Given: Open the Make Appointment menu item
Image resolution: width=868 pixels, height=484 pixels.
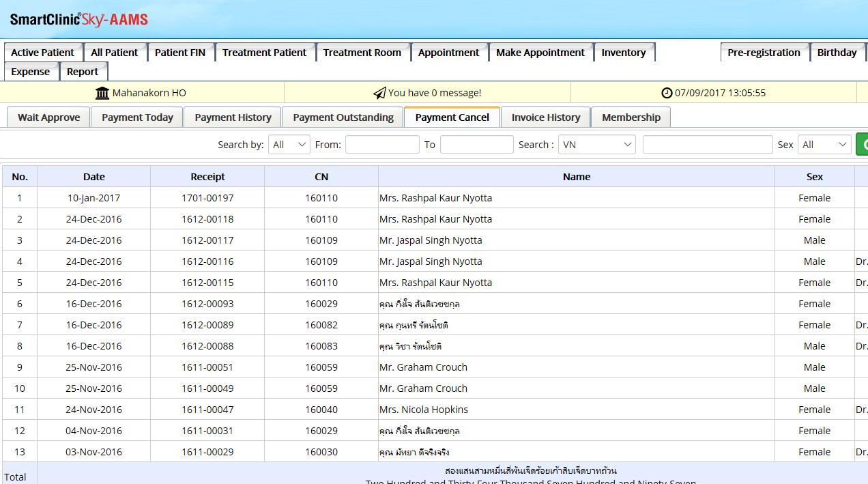Looking at the screenshot, I should (x=540, y=53).
